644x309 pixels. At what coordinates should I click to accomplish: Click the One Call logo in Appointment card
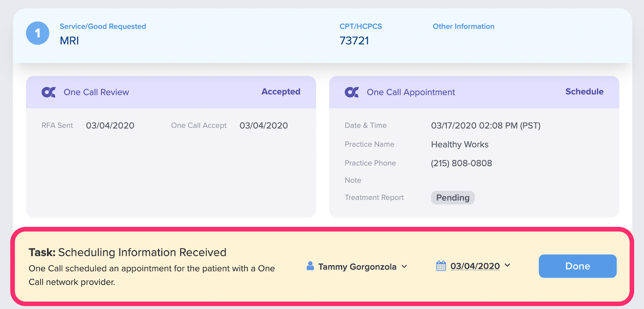(352, 92)
